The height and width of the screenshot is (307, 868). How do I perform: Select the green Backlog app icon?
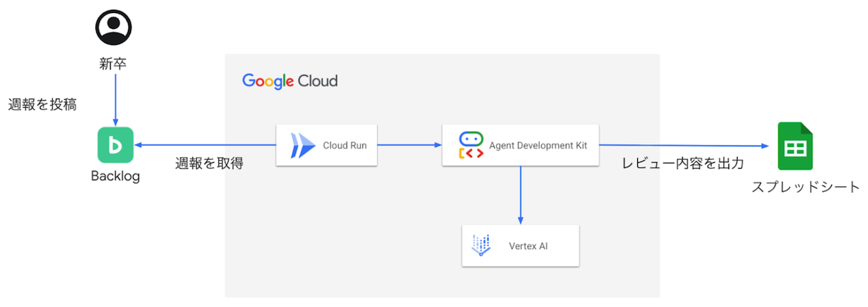[116, 146]
